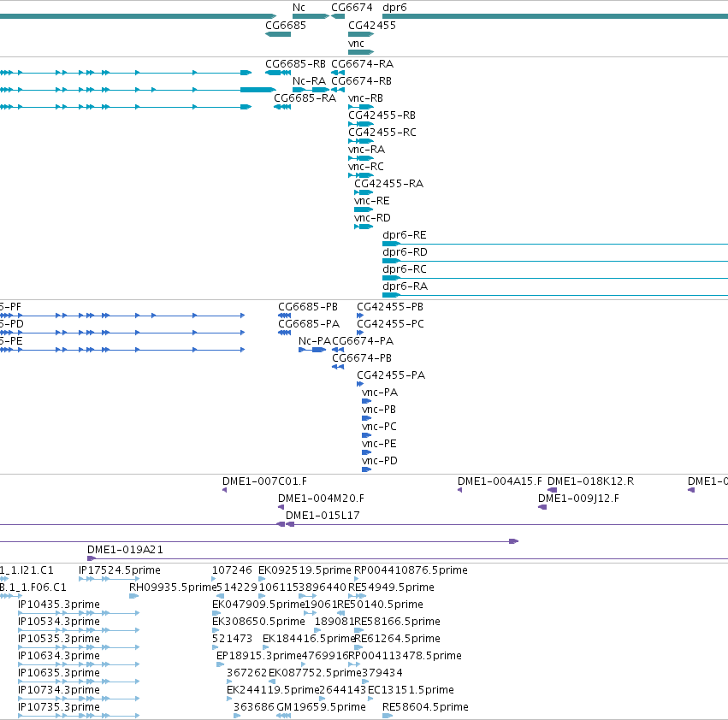Select protein label vnc-PA
This screenshot has height=720, width=728.
(380, 392)
